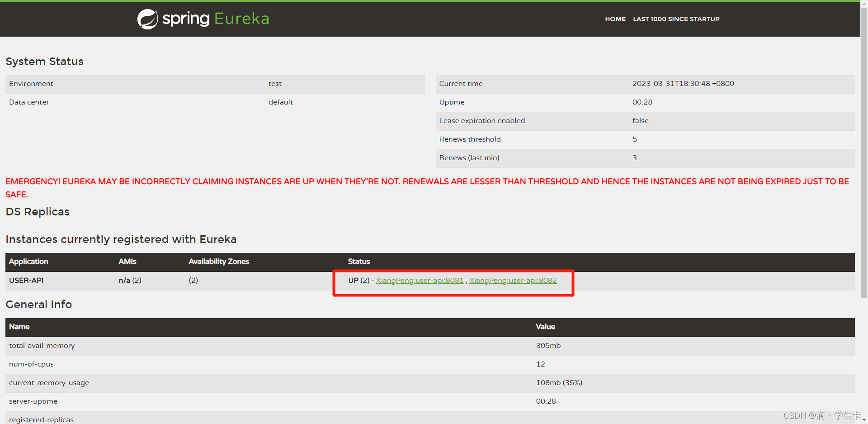The image size is (868, 424).
Task: Click the Data center label cell
Action: click(29, 102)
